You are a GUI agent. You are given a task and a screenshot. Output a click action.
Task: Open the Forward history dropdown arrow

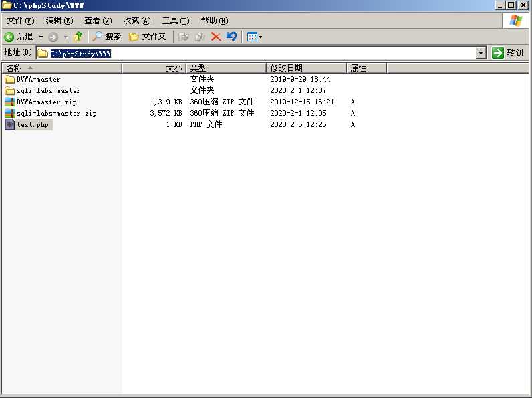65,37
